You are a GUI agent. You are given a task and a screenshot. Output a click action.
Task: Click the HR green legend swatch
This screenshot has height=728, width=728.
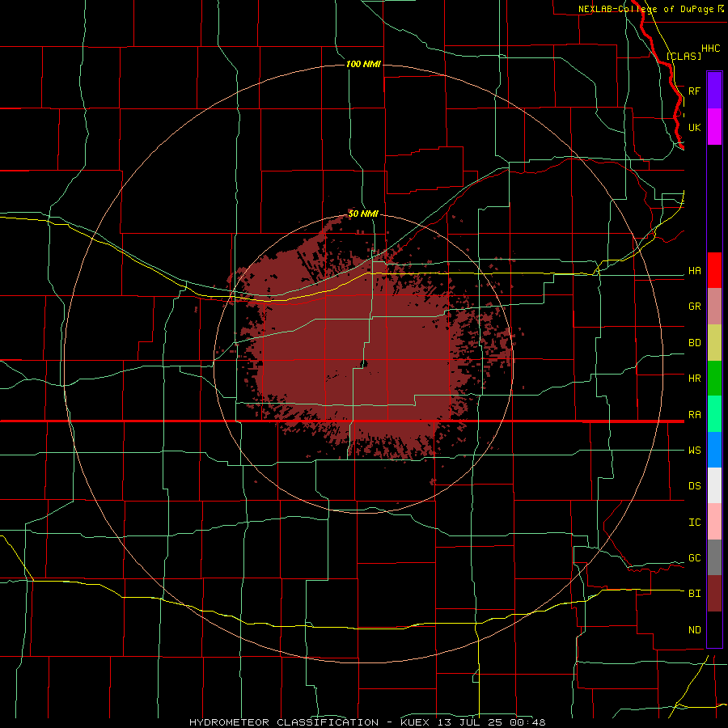pyautogui.click(x=714, y=378)
